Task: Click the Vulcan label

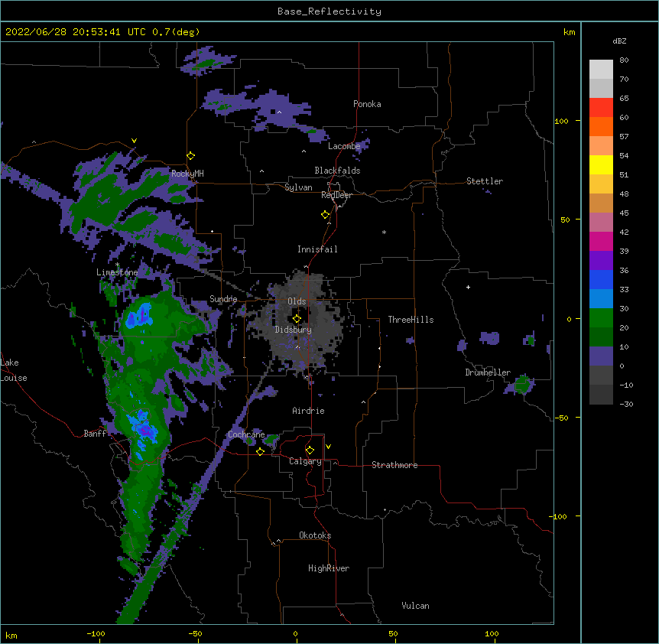Action: point(415,606)
